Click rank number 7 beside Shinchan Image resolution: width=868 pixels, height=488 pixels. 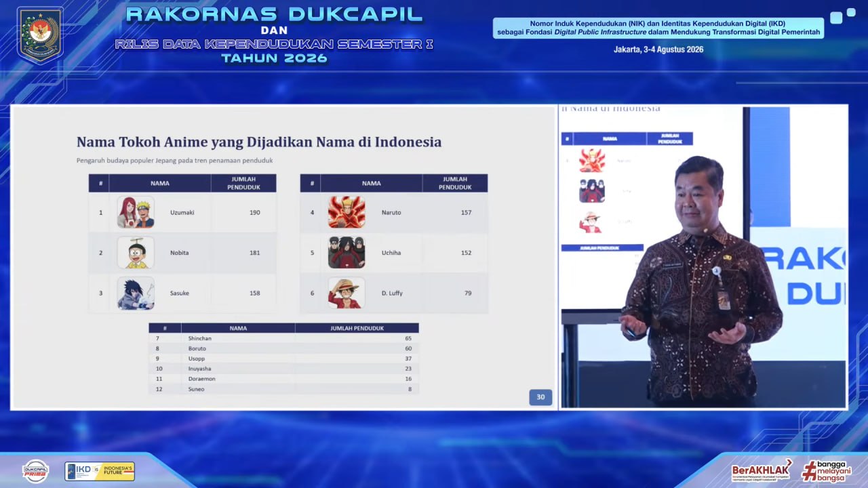[x=157, y=338]
